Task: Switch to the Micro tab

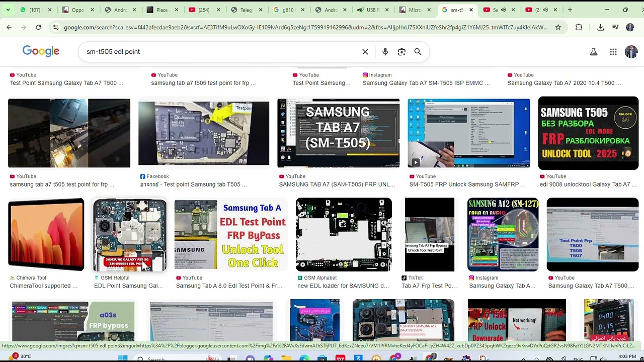Action: (415, 10)
